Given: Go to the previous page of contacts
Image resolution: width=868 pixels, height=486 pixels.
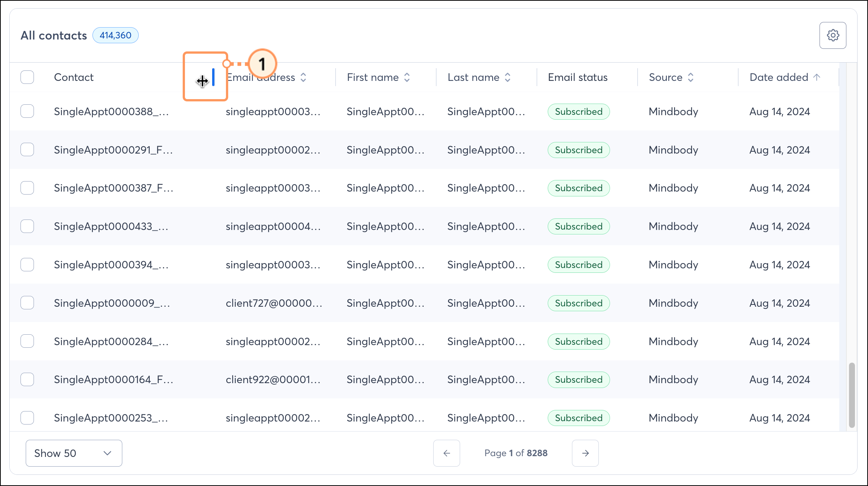Looking at the screenshot, I should pyautogui.click(x=446, y=453).
